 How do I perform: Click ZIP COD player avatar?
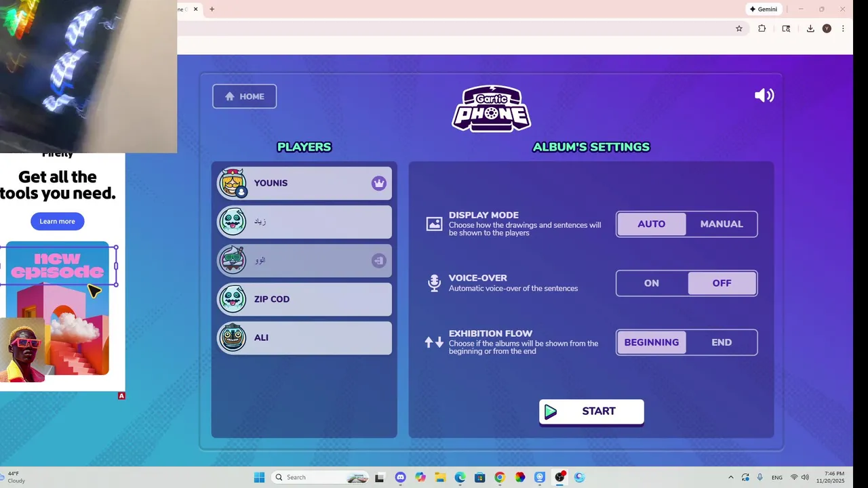(x=233, y=299)
